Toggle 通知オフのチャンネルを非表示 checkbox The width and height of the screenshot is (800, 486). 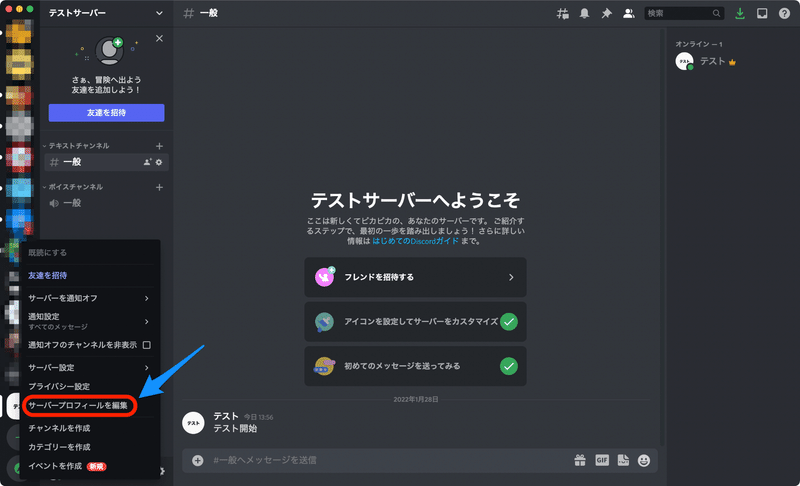coord(146,345)
